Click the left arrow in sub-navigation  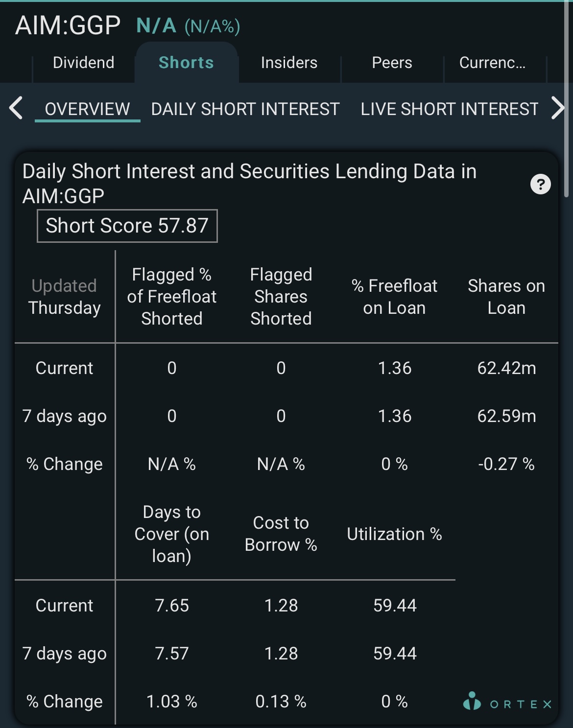tap(16, 108)
